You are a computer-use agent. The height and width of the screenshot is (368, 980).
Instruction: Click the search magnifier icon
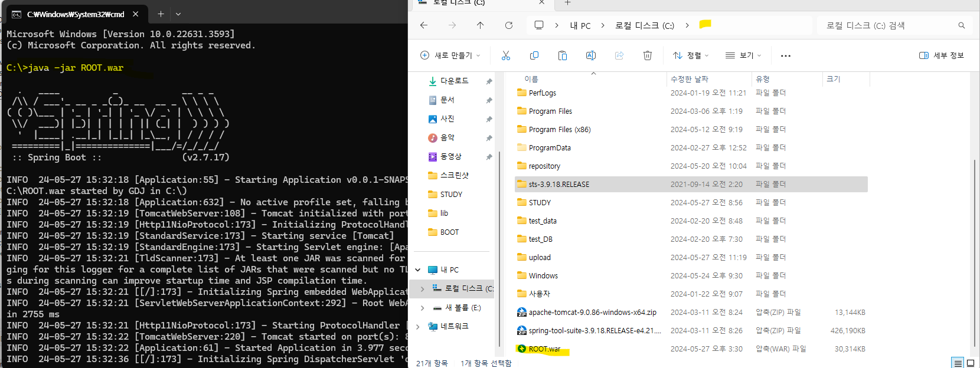point(962,25)
